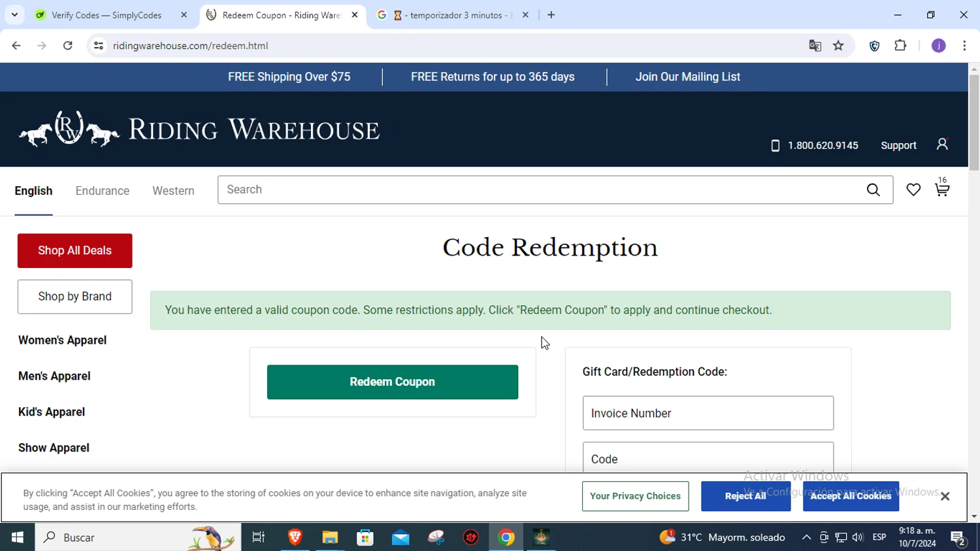Viewport: 980px width, 551px height.
Task: Click FREE Returns for up to 365 days
Action: tap(493, 76)
